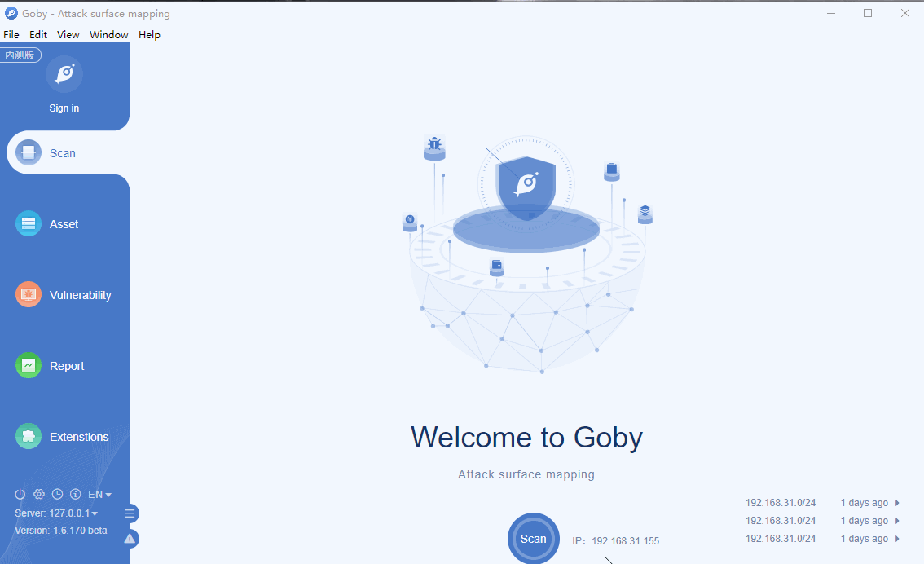Expand the EN language dropdown
Screen dimensions: 924x564
coord(99,495)
